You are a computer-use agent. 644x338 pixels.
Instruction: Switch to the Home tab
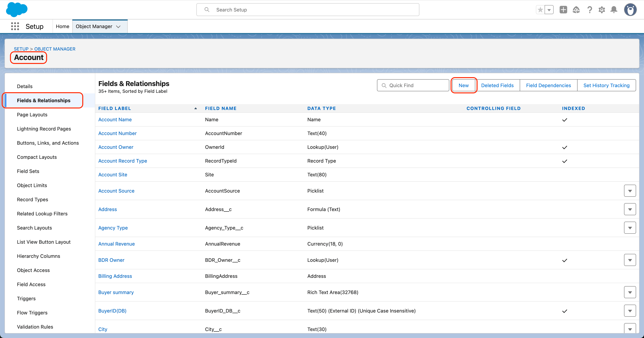click(63, 26)
